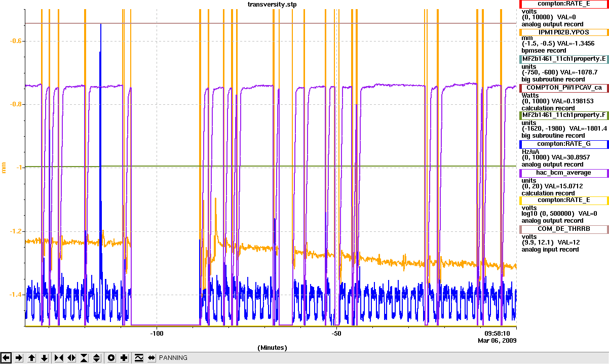Pan the graph right with the right arrow
The image size is (609, 364).
tap(19, 358)
